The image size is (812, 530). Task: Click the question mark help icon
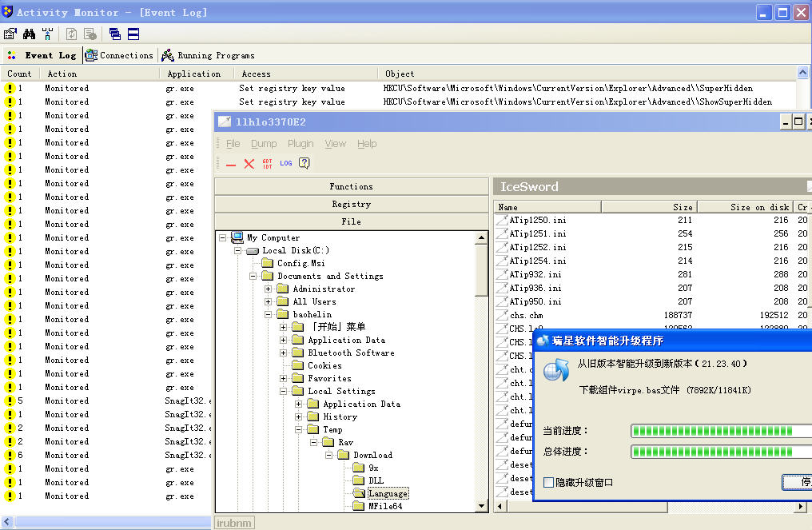304,163
